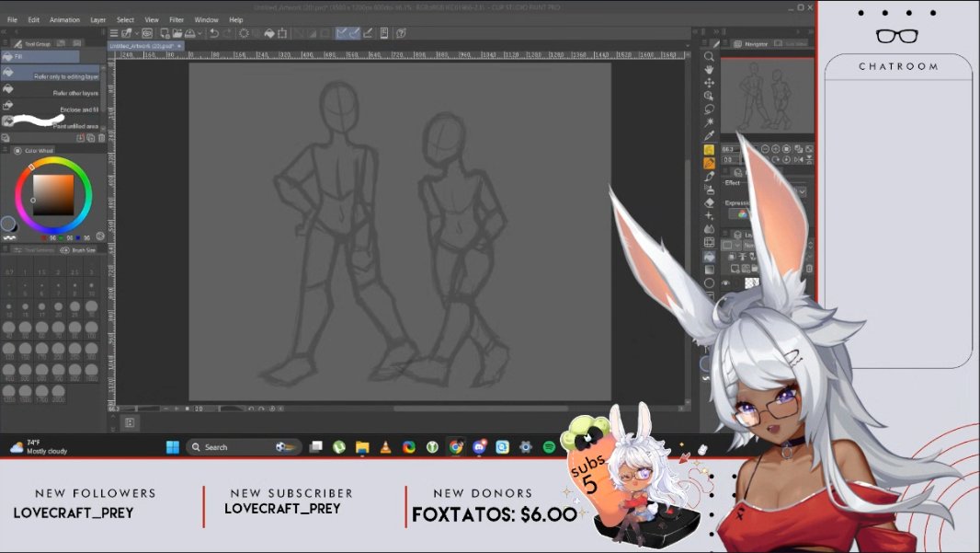Image resolution: width=980 pixels, height=553 pixels.
Task: Open the Layer menu
Action: pyautogui.click(x=98, y=20)
